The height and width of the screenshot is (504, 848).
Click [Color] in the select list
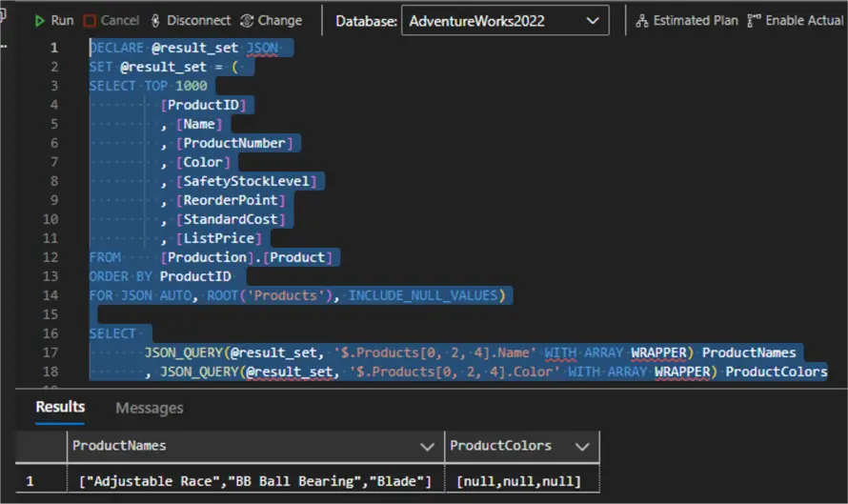tap(203, 162)
